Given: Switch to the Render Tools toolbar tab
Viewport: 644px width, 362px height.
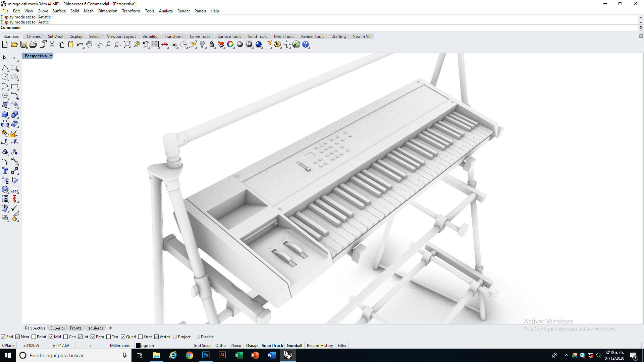Looking at the screenshot, I should 312,36.
